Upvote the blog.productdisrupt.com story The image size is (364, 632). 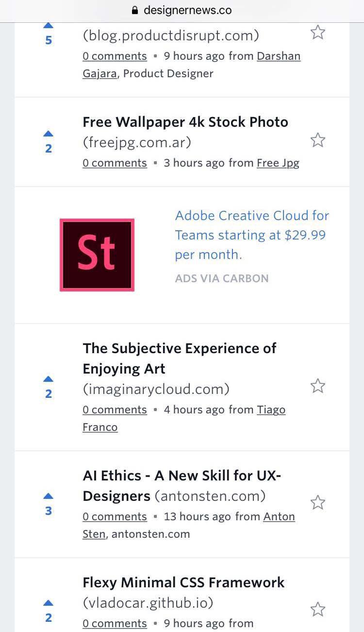tap(48, 24)
